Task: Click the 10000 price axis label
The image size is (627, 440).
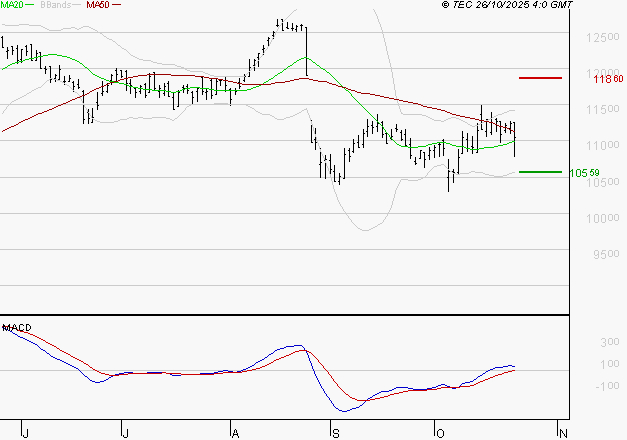Action: point(603,218)
